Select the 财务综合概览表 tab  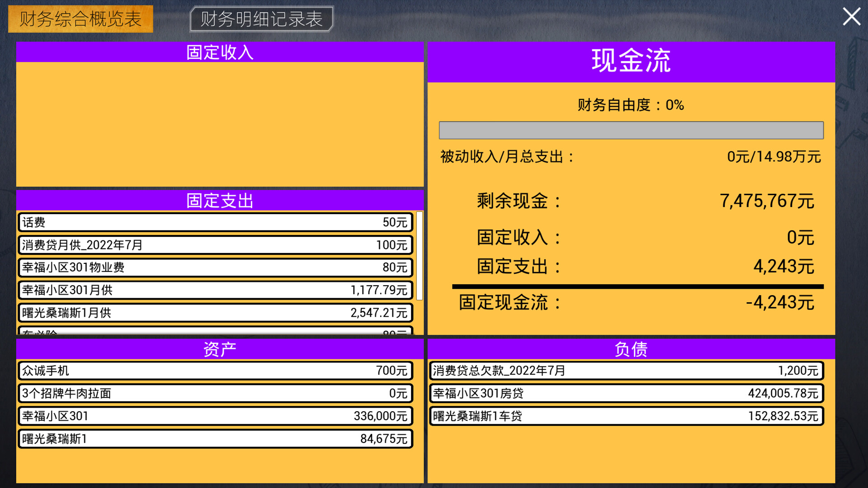(x=80, y=19)
